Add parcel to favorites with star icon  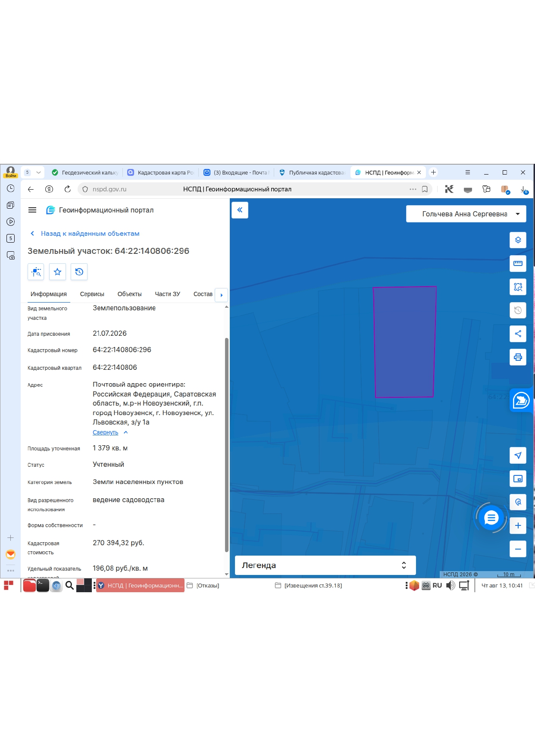click(57, 272)
